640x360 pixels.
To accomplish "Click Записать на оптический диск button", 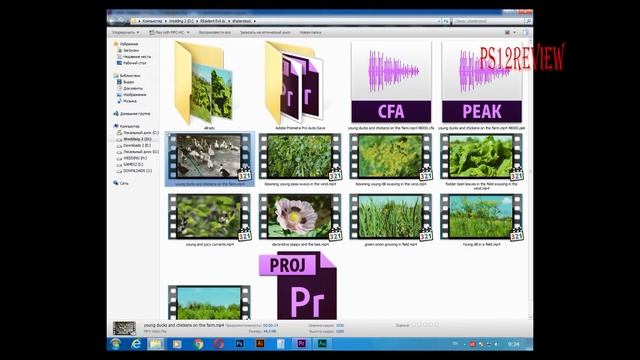I will pos(265,32).
